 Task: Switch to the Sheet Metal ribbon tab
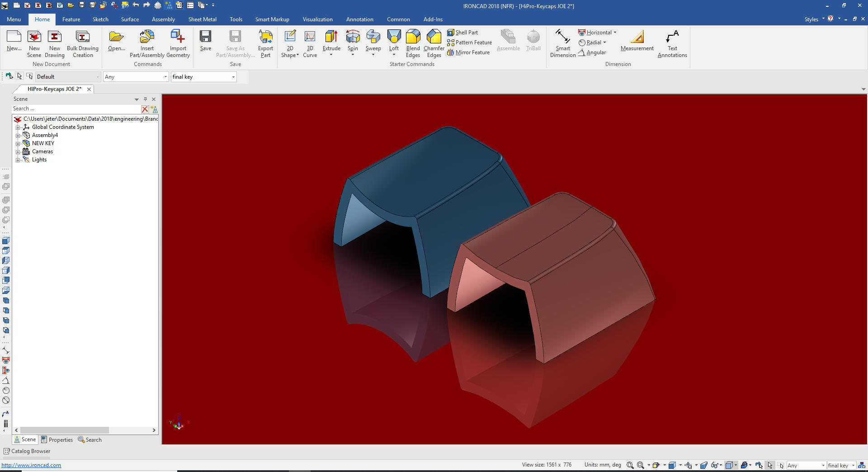point(202,19)
